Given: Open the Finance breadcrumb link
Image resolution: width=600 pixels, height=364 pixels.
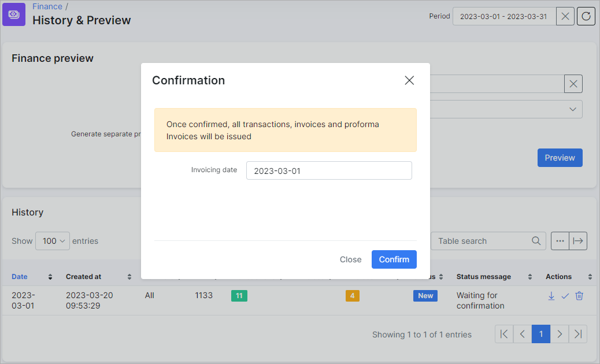Looking at the screenshot, I should click(x=47, y=6).
